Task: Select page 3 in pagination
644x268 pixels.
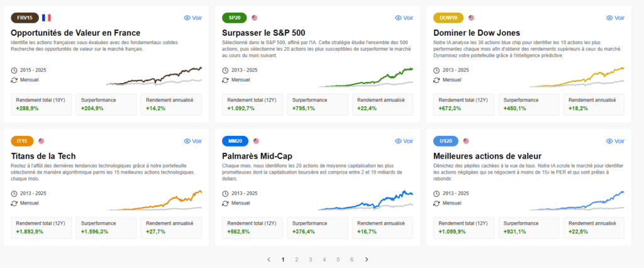Action: coord(310,259)
